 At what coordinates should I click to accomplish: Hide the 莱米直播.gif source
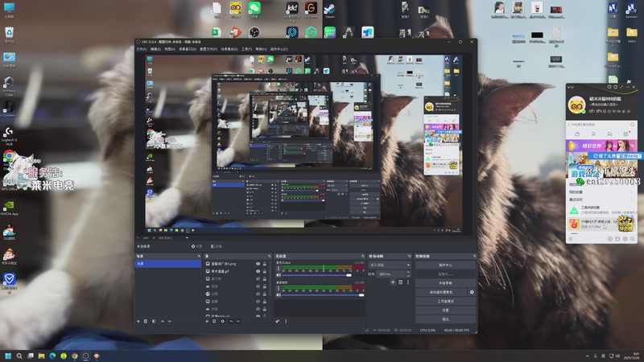tap(258, 271)
